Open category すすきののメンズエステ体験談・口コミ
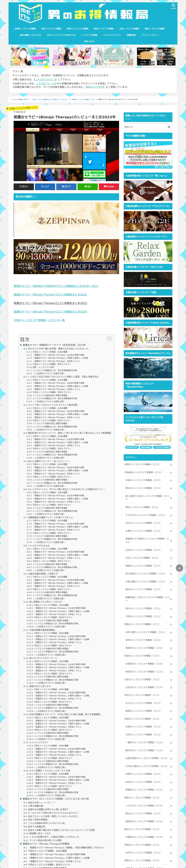Viewport: 186px width, 868px height. (x=148, y=515)
